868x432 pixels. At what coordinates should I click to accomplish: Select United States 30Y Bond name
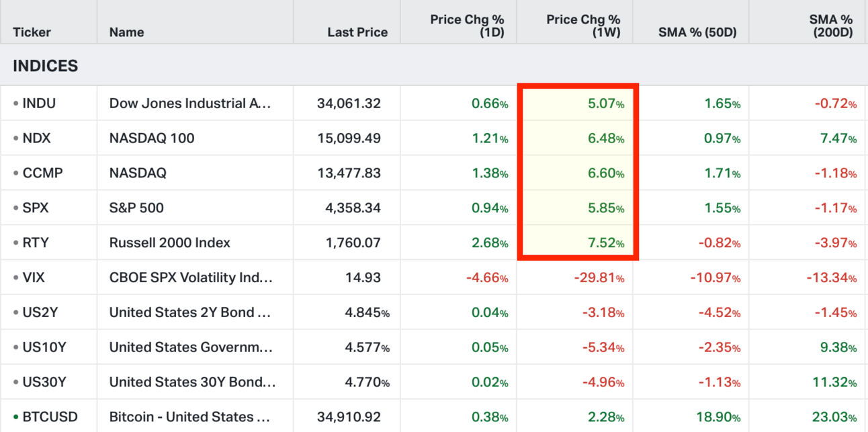click(193, 382)
